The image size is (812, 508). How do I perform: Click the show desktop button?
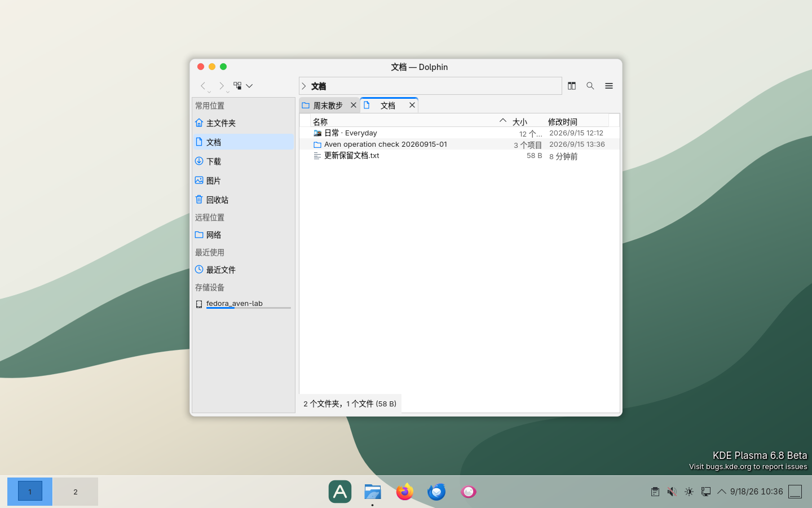(x=795, y=492)
